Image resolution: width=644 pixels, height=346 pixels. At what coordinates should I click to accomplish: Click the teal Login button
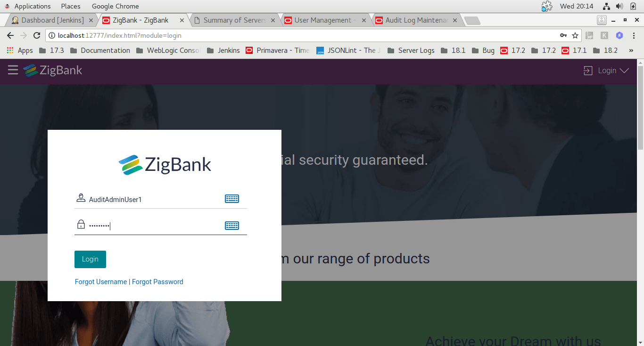90,259
